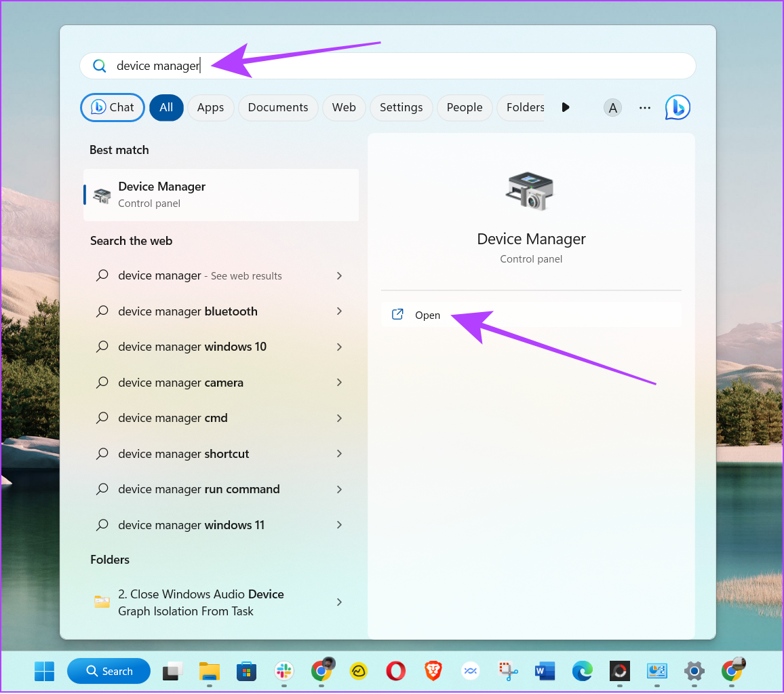The image size is (784, 694).
Task: Switch to Web filter tab
Action: (344, 107)
